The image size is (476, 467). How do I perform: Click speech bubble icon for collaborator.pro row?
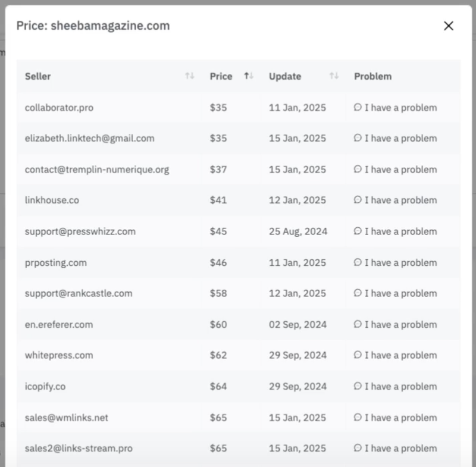(x=358, y=108)
